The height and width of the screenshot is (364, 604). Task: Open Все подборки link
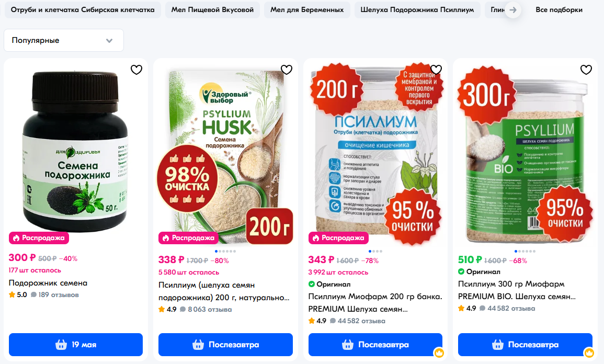559,10
